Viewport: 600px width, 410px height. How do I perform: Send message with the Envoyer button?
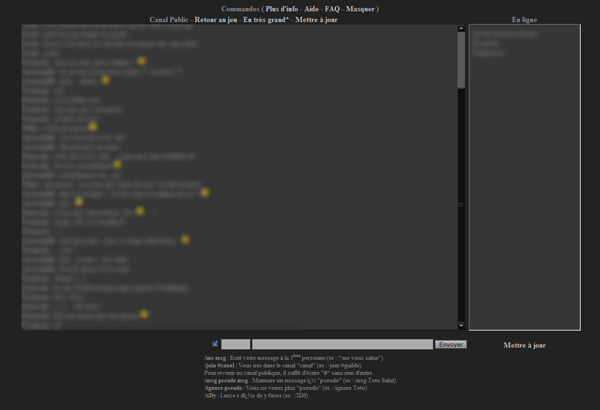pyautogui.click(x=450, y=345)
